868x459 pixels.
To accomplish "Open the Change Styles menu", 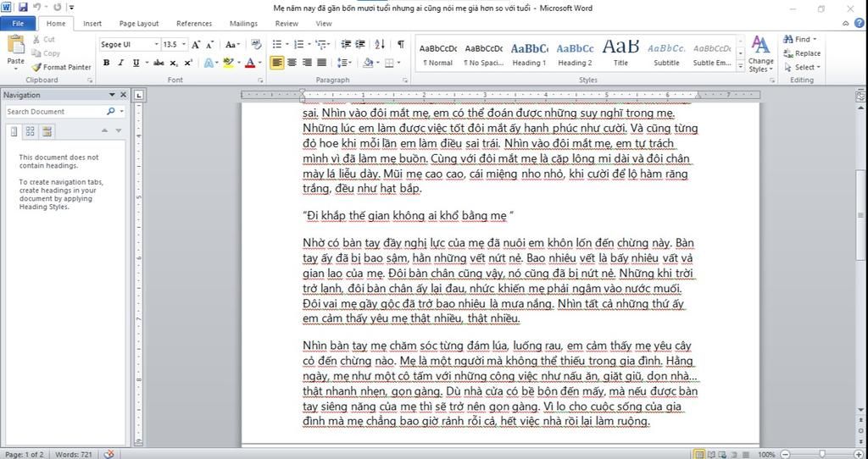I will (760, 54).
